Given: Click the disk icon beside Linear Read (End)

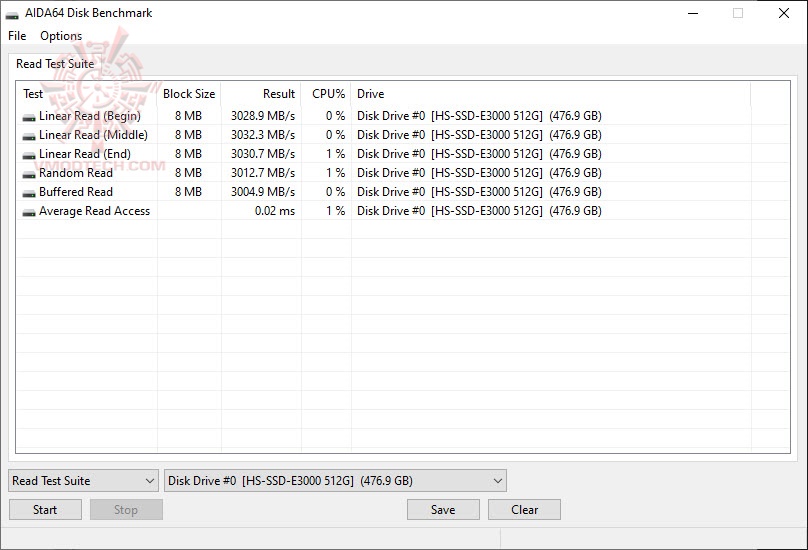Looking at the screenshot, I should coord(29,156).
